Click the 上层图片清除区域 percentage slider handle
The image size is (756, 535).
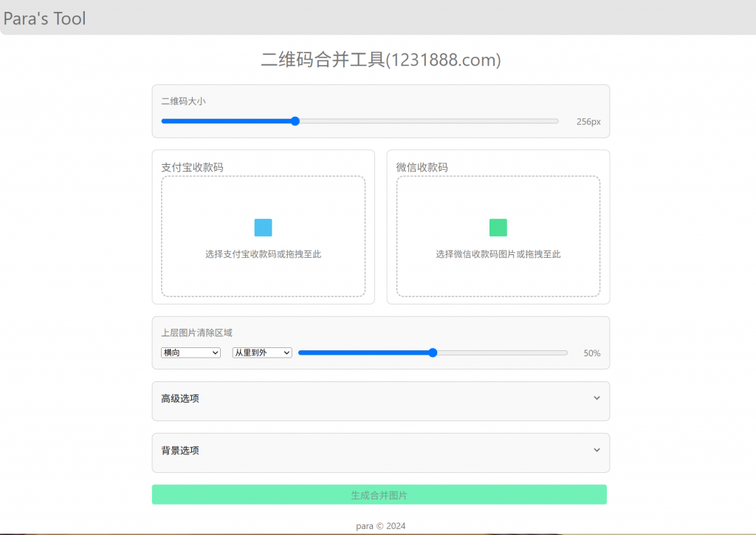(433, 352)
